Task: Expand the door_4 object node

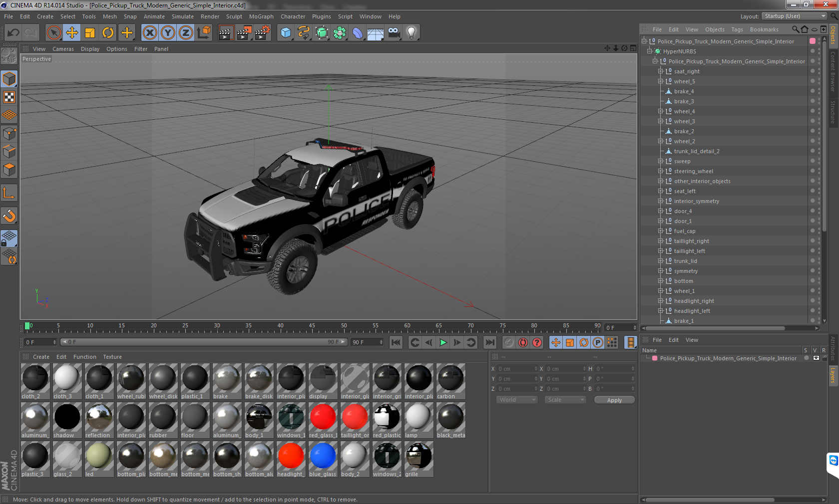Action: (660, 211)
